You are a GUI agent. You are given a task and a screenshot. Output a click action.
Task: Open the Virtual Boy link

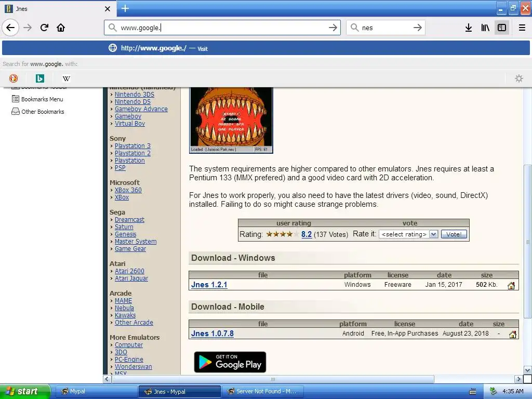pyautogui.click(x=129, y=124)
